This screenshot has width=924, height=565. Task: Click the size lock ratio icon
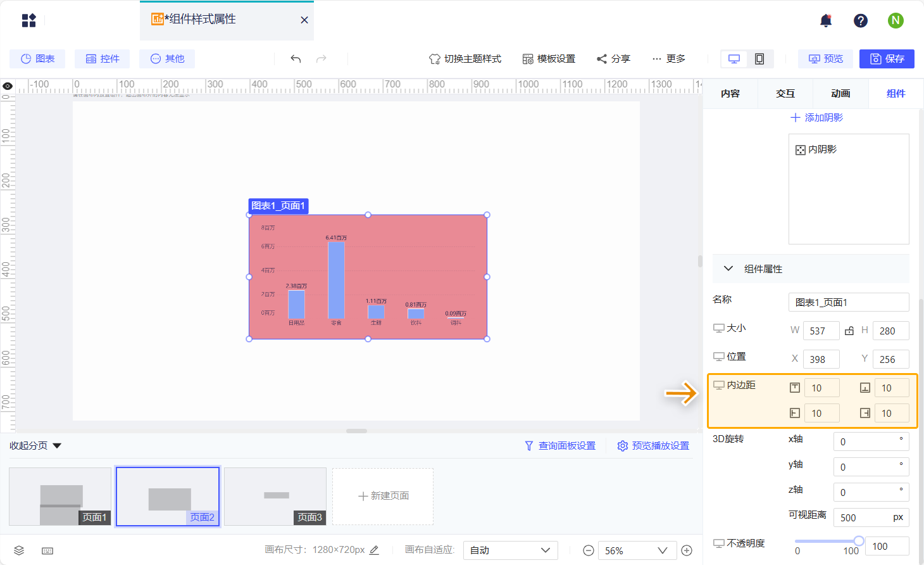pos(849,331)
